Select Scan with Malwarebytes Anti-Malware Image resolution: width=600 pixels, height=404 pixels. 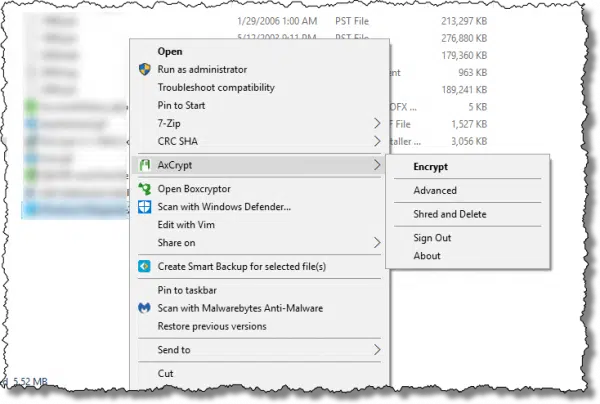point(260,308)
